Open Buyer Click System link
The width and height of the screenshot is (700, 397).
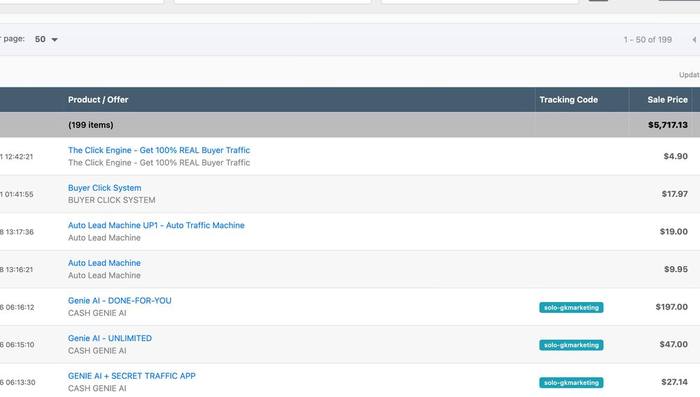coord(104,188)
